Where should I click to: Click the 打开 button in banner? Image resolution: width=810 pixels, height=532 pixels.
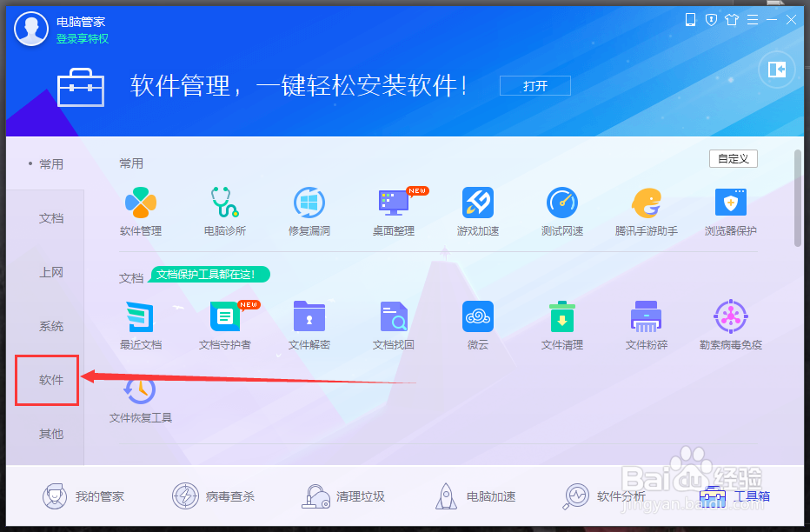point(535,86)
